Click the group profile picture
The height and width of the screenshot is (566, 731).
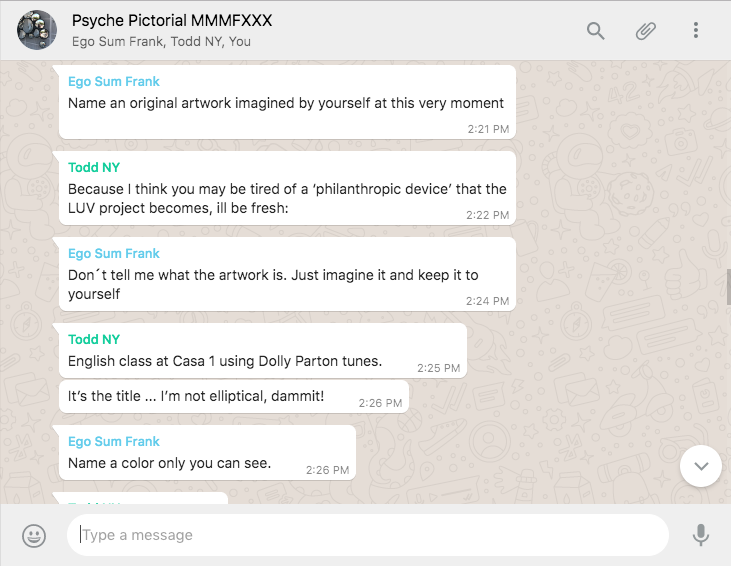point(37,31)
